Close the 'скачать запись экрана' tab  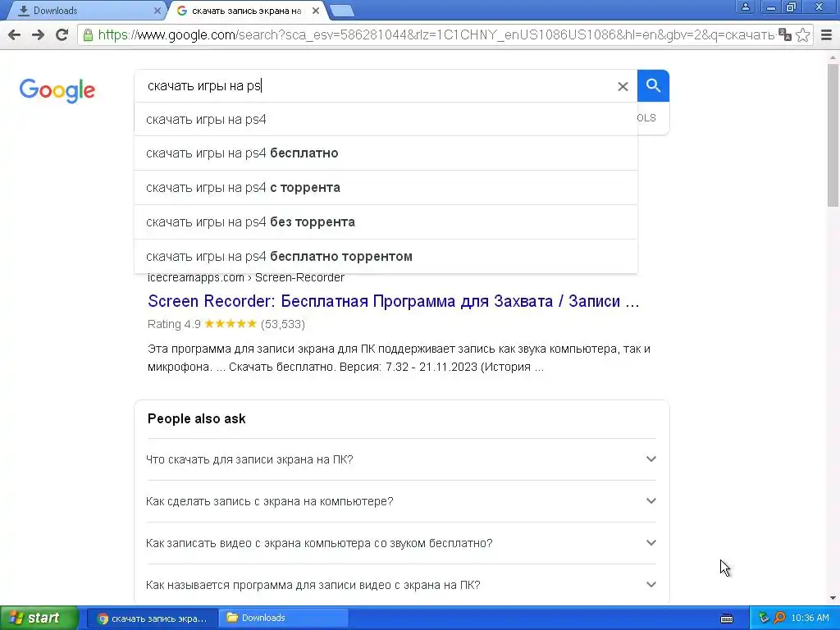[x=316, y=11]
